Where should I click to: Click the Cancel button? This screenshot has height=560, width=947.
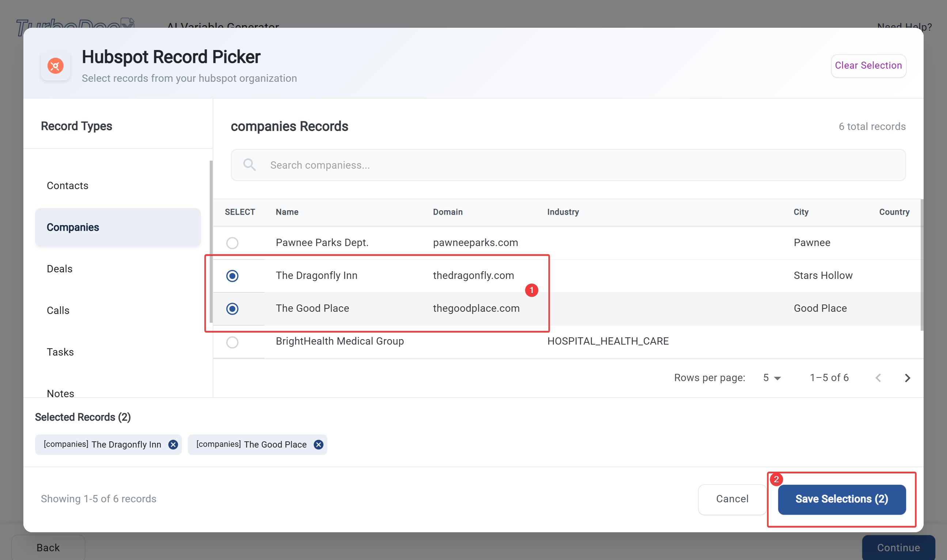pos(732,499)
